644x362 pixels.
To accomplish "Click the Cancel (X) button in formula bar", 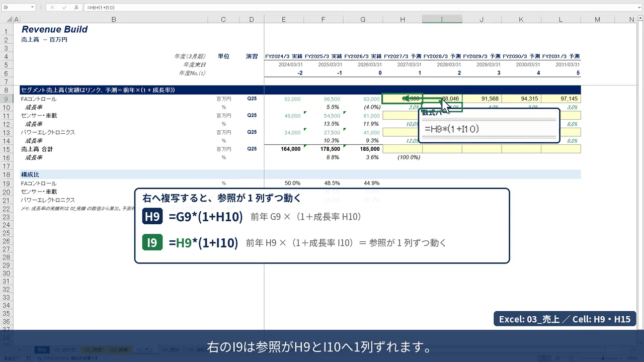I will pos(53,8).
